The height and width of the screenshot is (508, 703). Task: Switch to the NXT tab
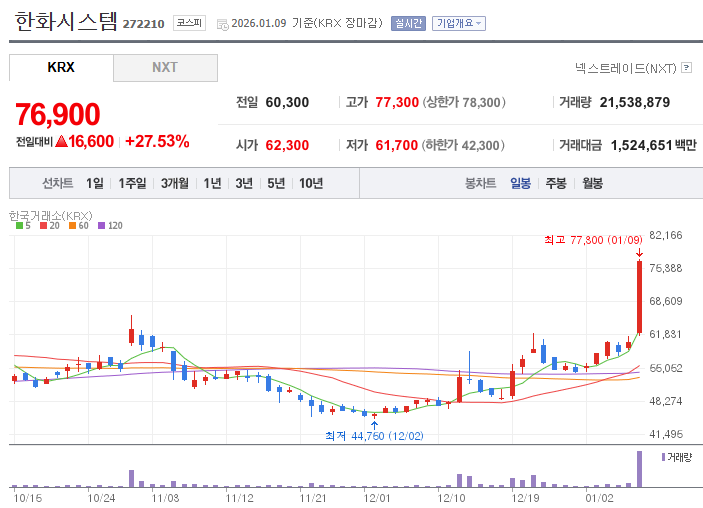[165, 68]
